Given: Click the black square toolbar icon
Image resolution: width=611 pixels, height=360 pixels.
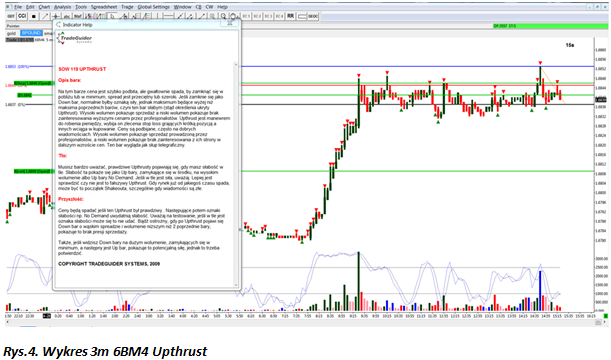Looking at the screenshot, I should coord(34,16).
